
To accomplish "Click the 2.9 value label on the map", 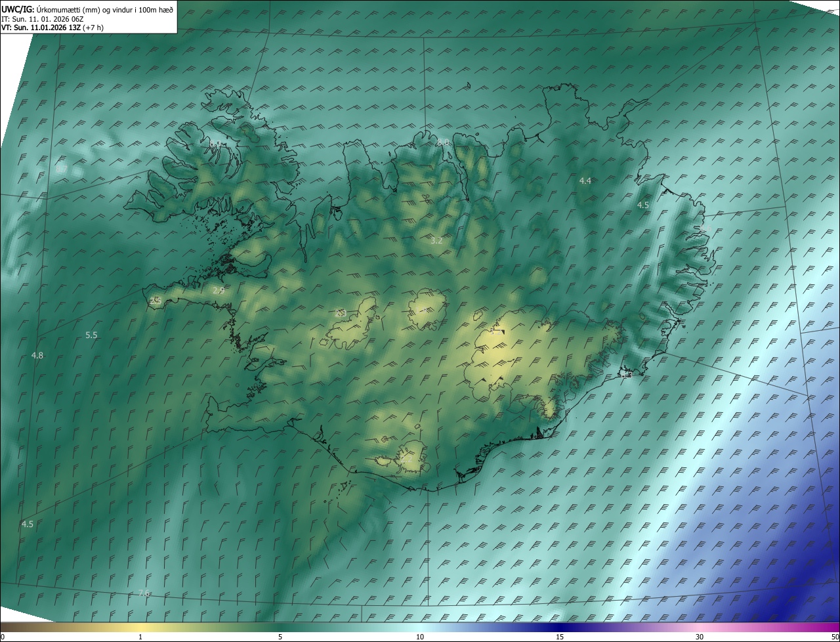I will [219, 290].
